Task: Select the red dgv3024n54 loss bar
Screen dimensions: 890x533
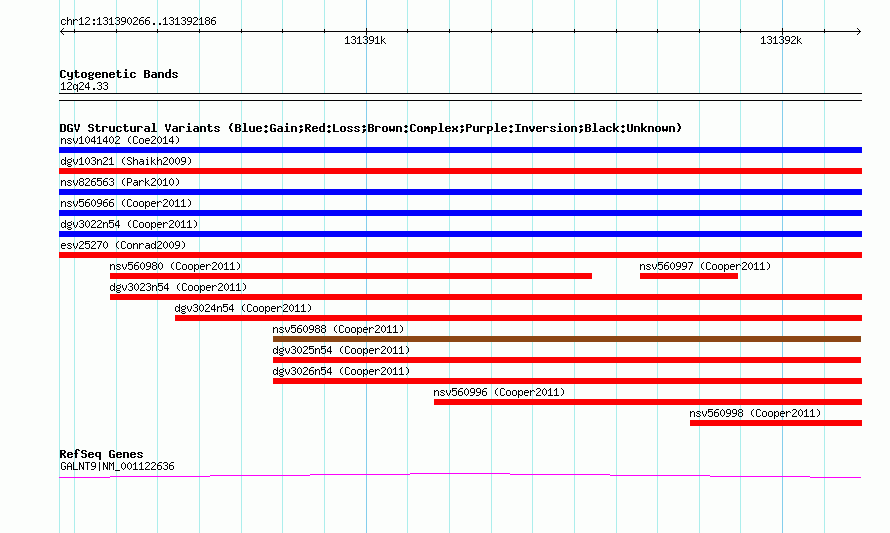Action: click(518, 318)
